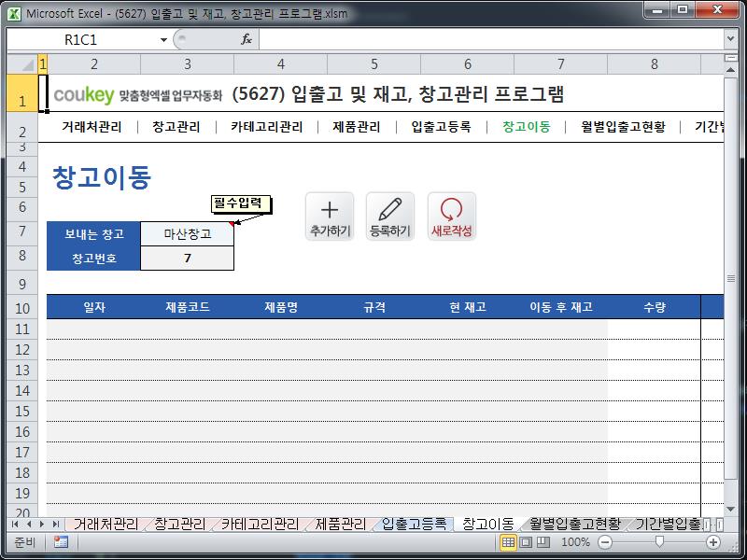Click the 필수입력 comment note
747x560 pixels.
[241, 203]
